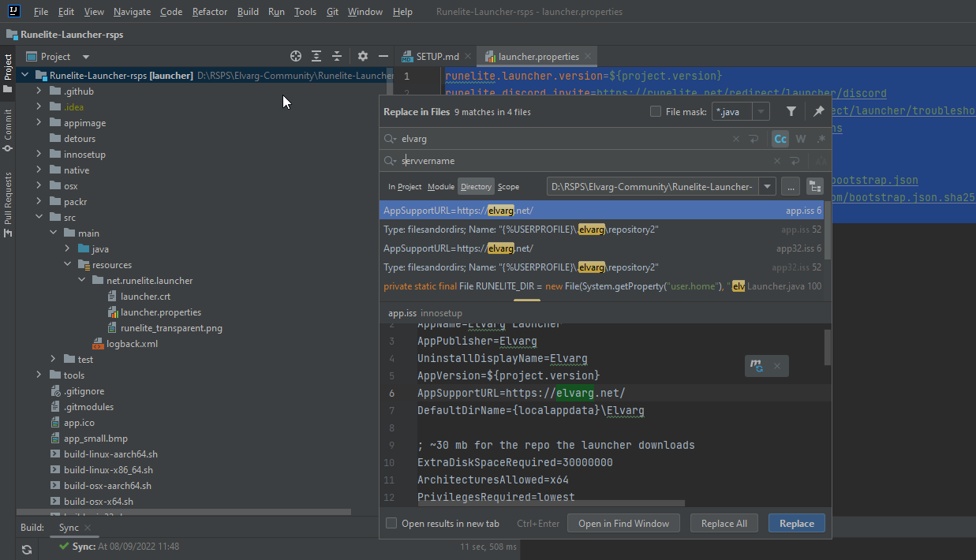Open Project panel settings gear
976x560 pixels.
363,56
